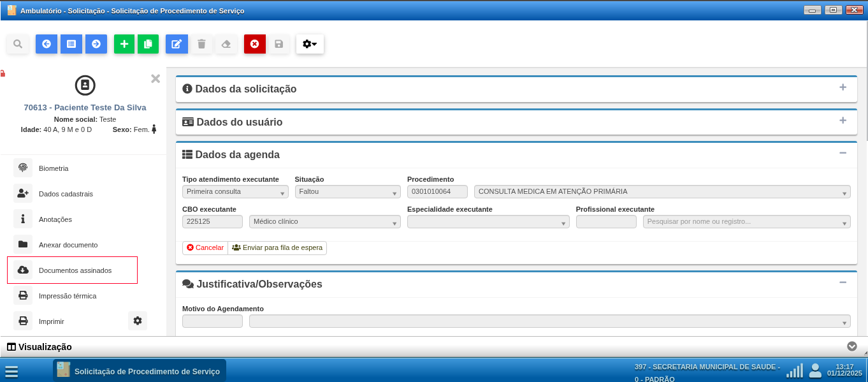
Task: Click the green add new record button
Action: pyautogui.click(x=124, y=44)
